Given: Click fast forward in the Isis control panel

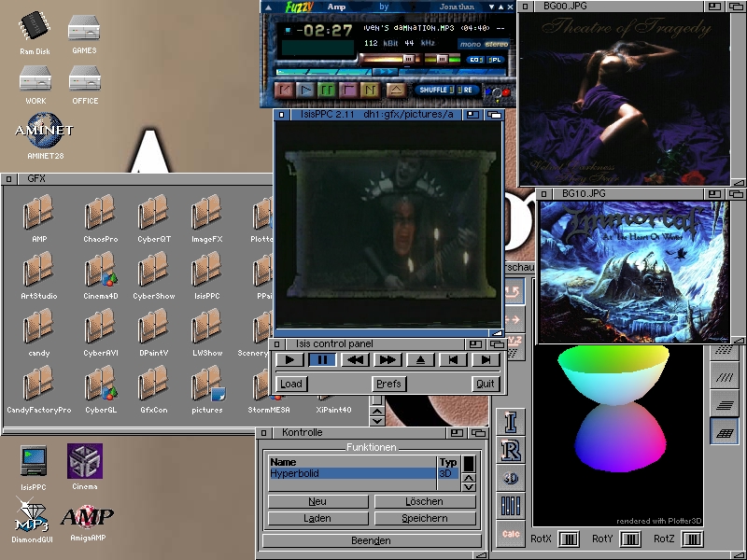Looking at the screenshot, I should [x=387, y=359].
